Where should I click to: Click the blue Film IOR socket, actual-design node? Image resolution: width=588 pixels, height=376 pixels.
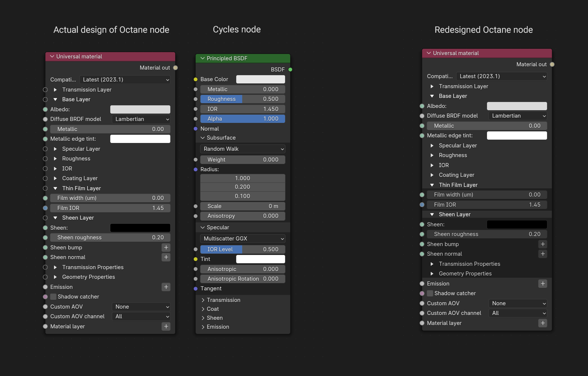tap(45, 208)
